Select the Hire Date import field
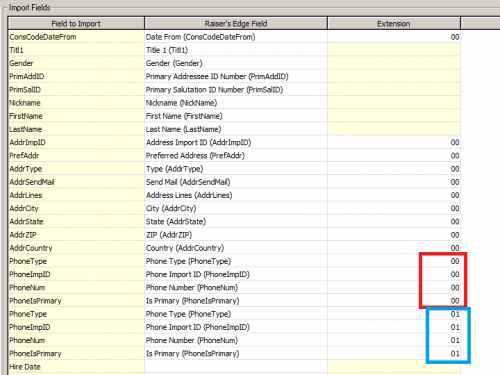Image resolution: width=500 pixels, height=375 pixels. point(76,367)
